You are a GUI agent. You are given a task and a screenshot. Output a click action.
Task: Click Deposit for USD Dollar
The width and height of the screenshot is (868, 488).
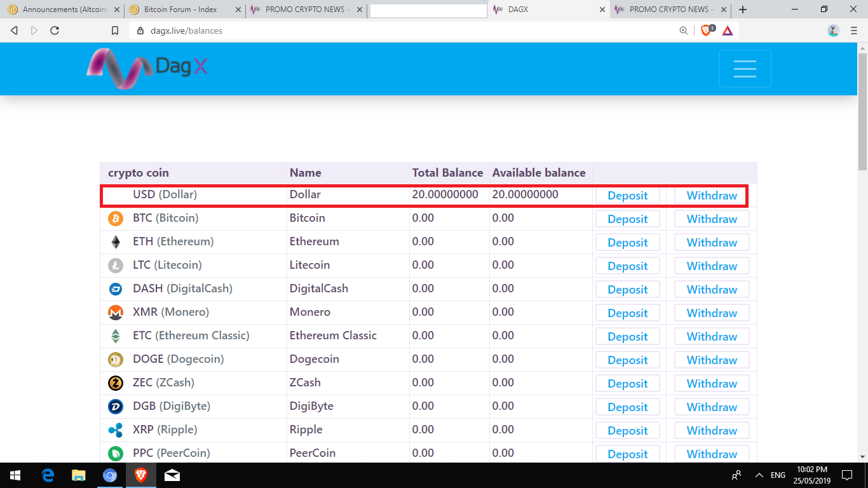click(627, 196)
